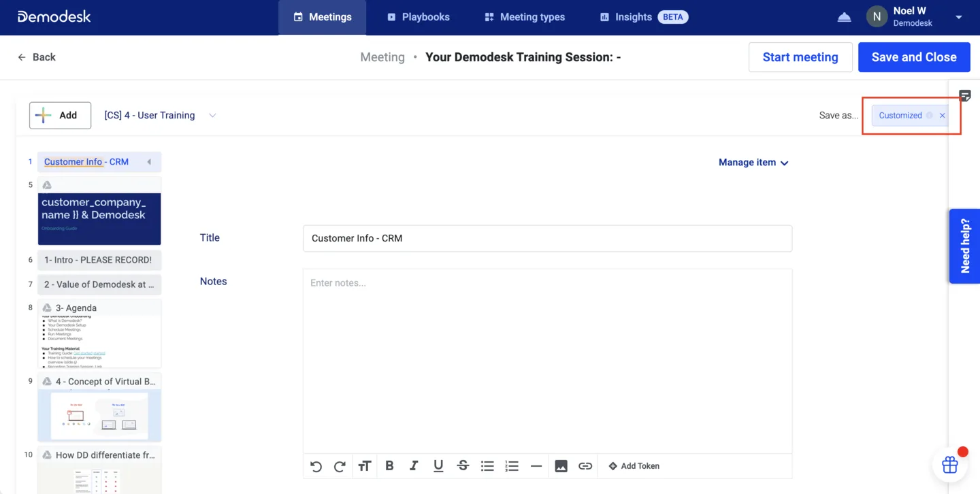This screenshot has width=980, height=494.
Task: Click the Title input field
Action: 547,238
